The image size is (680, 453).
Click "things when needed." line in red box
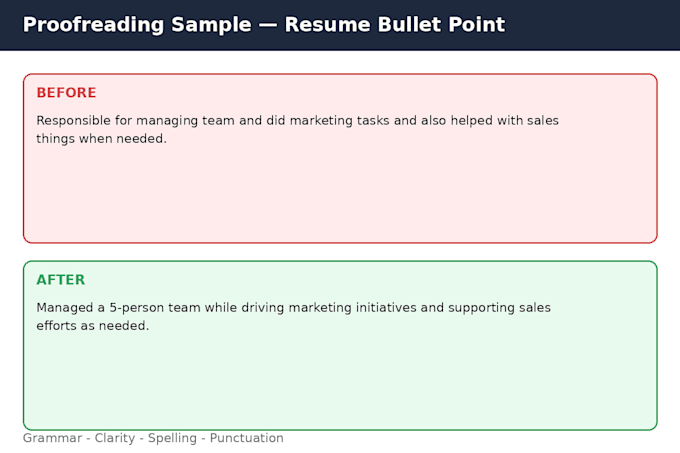point(101,139)
